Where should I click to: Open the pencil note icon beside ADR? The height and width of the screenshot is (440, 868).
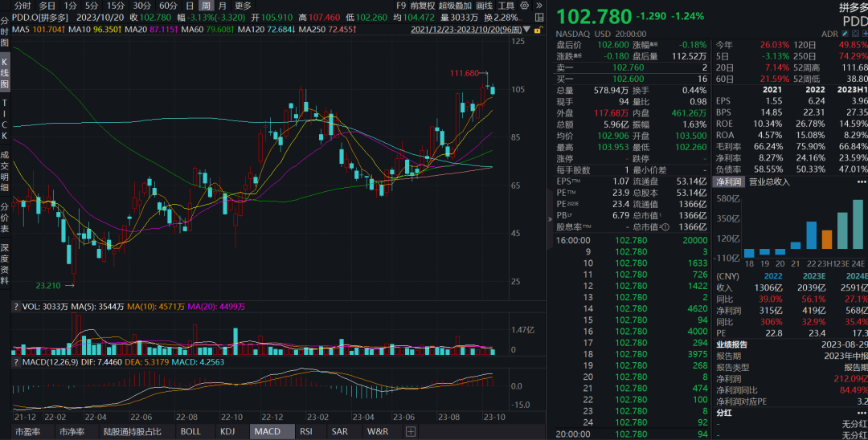coord(845,34)
